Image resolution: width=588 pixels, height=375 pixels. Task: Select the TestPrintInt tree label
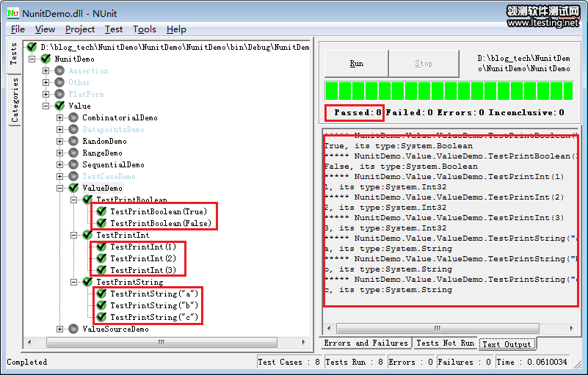pyautogui.click(x=123, y=235)
